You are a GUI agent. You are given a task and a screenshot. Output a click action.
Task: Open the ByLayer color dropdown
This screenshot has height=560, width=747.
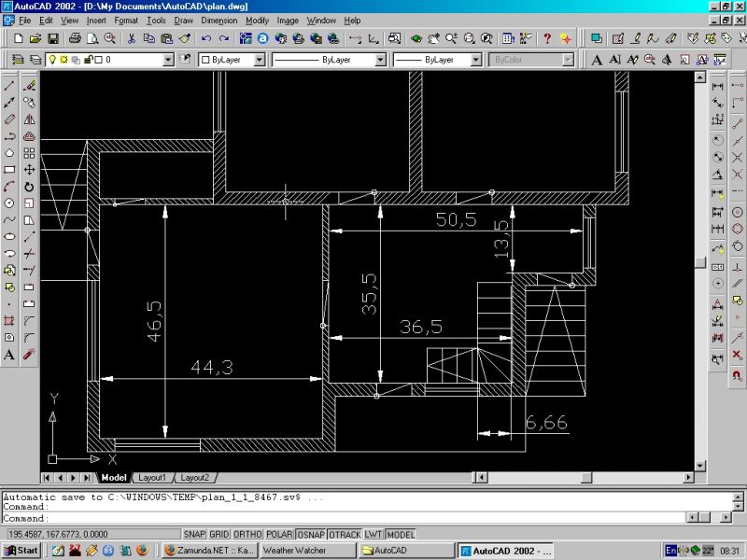coord(257,59)
